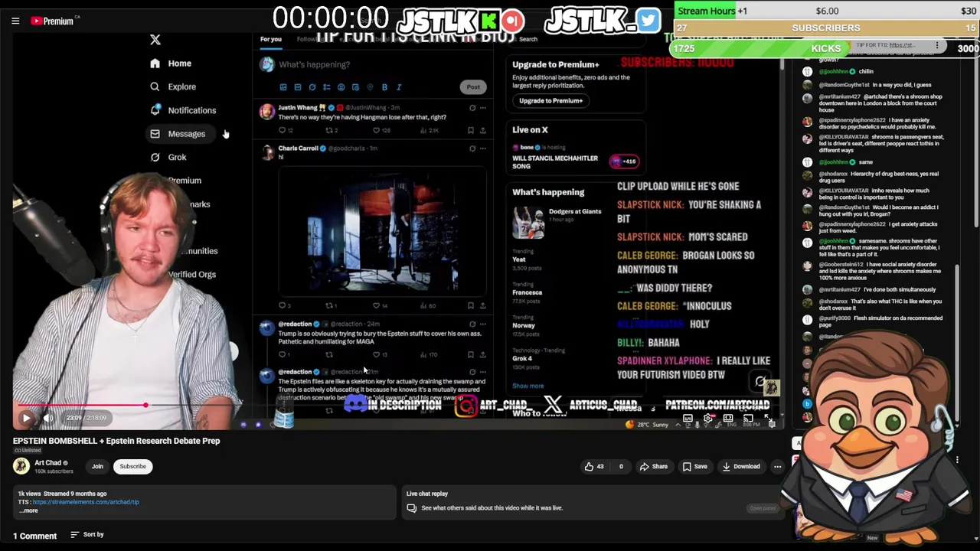Enter fullscreen in the video player
Screen dimensions: 980x551
[x=768, y=419]
